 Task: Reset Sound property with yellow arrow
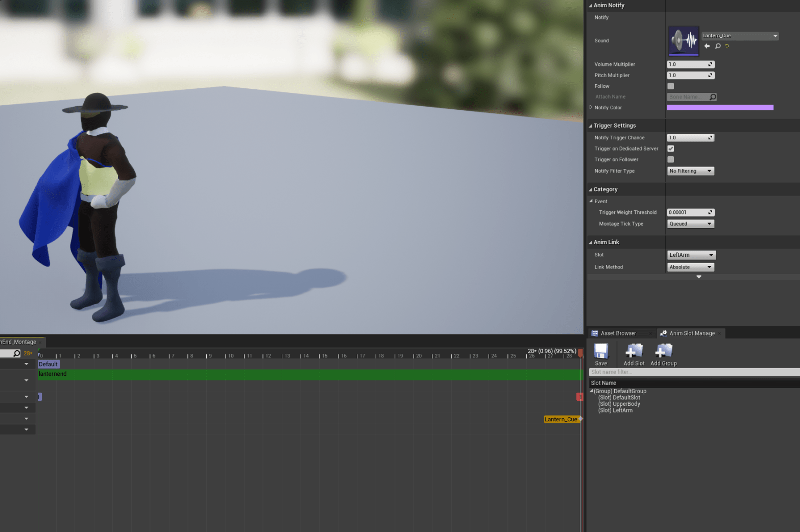(x=727, y=46)
